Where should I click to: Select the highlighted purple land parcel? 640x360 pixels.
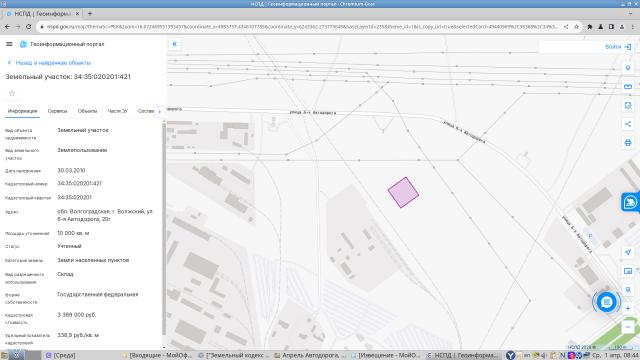click(x=403, y=192)
